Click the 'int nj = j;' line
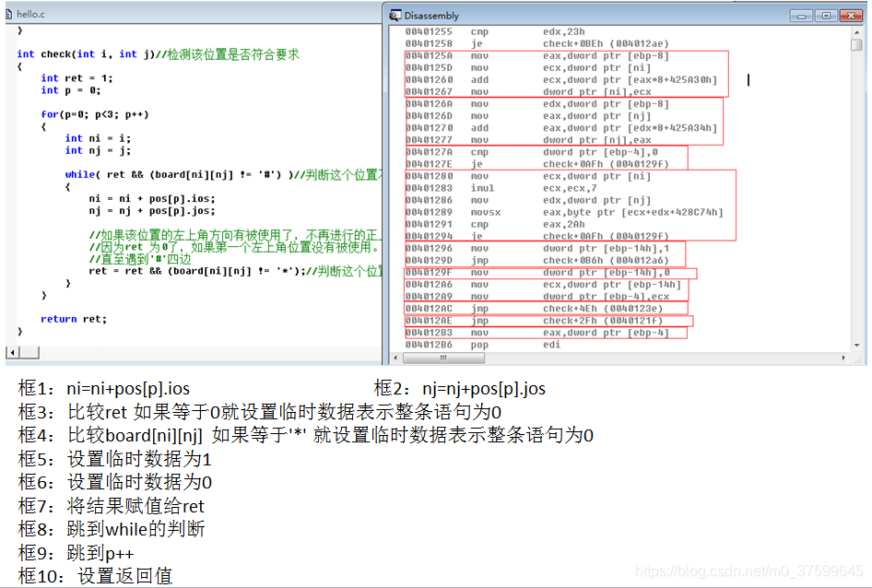The width and height of the screenshot is (872, 588). (x=98, y=151)
